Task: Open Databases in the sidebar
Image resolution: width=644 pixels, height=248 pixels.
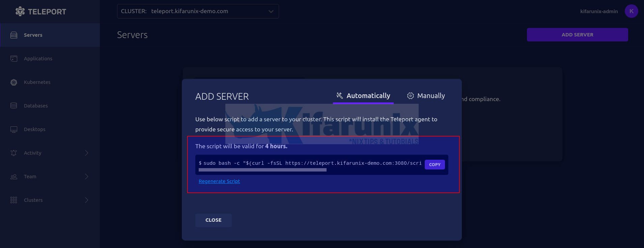Action: pos(50,106)
